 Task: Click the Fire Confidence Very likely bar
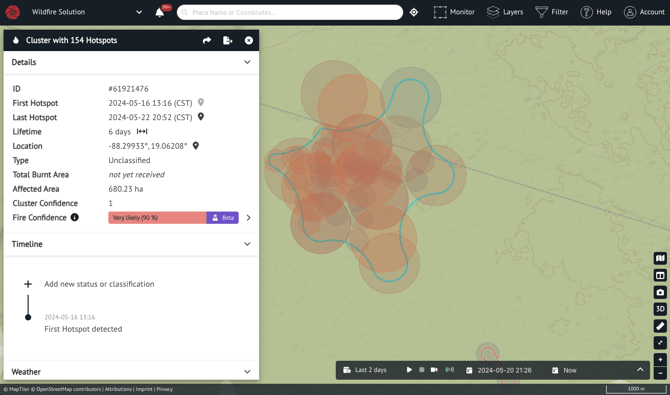coord(157,218)
